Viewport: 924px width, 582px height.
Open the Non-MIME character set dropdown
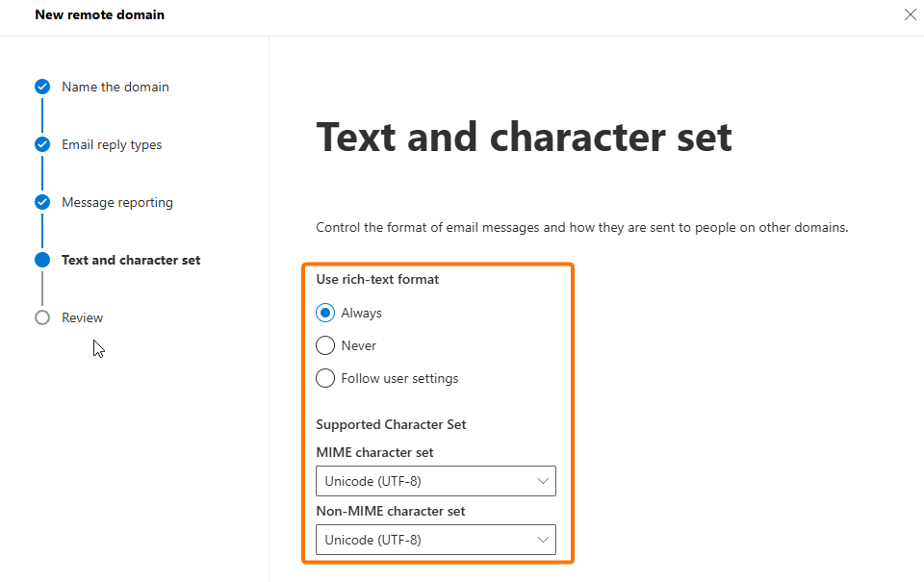(x=435, y=540)
